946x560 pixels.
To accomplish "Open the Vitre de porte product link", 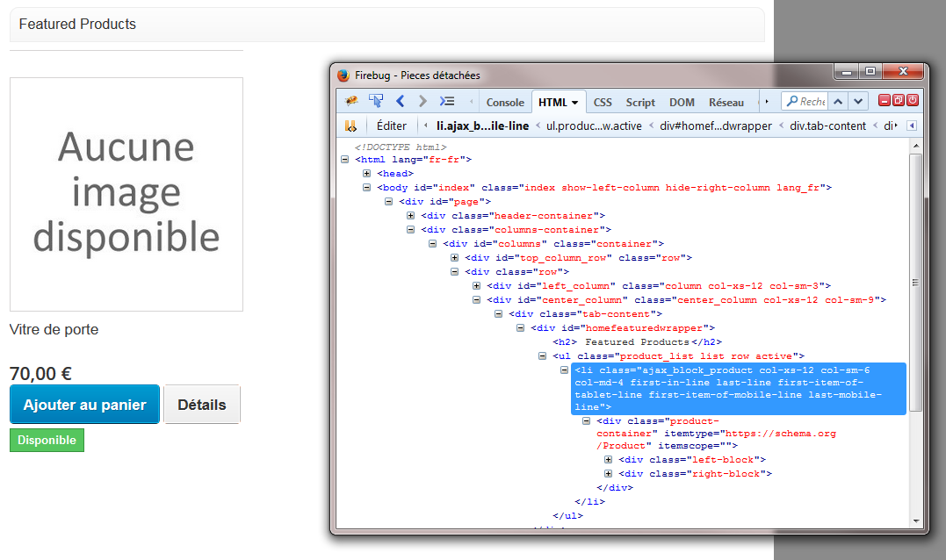I will 54,329.
